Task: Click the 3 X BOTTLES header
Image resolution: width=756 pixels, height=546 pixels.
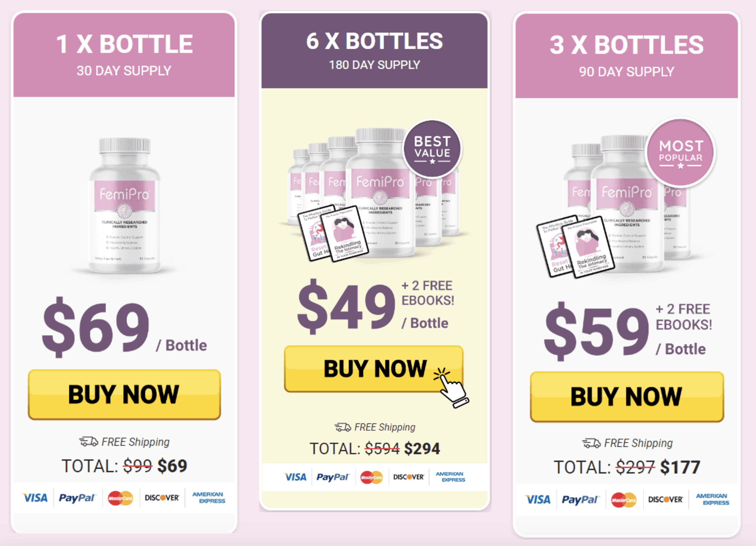Action: (627, 56)
